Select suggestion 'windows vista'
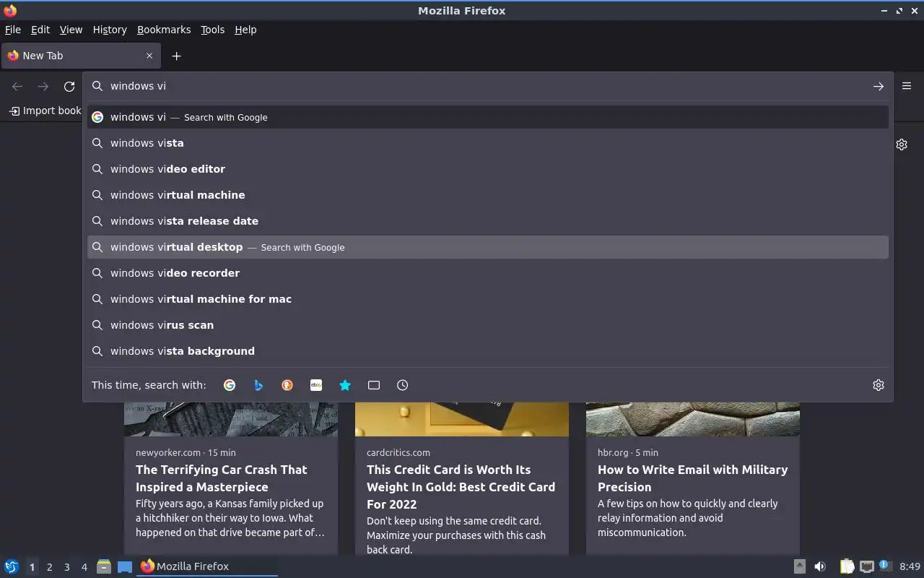The height and width of the screenshot is (578, 924). pyautogui.click(x=488, y=143)
